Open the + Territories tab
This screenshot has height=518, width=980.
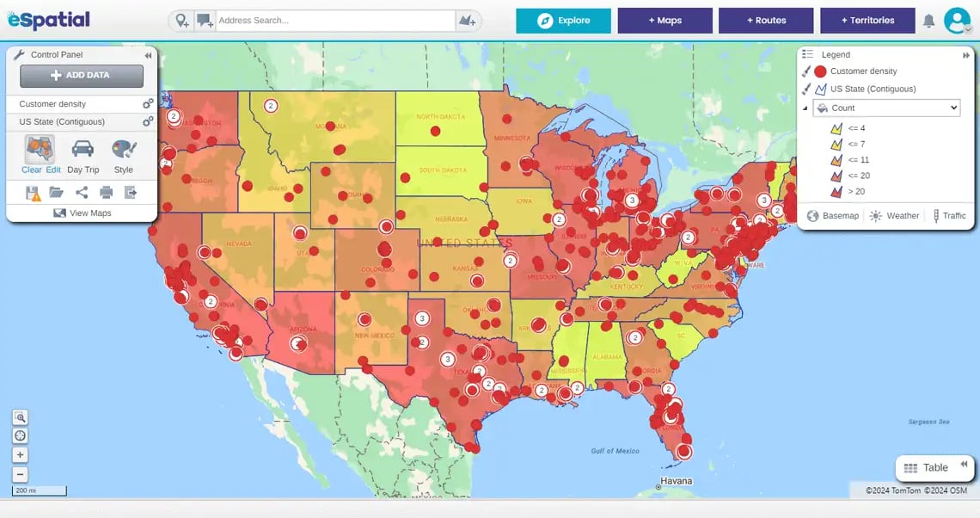867,21
